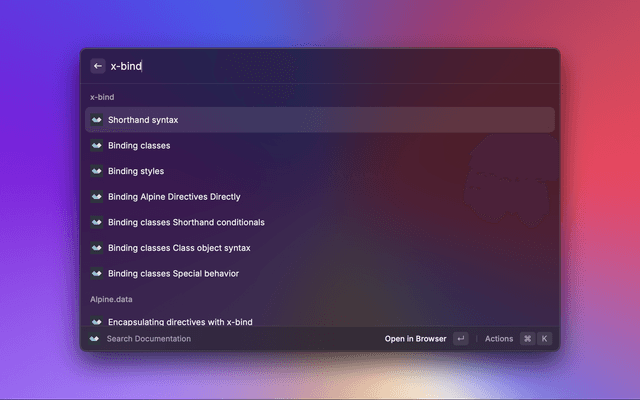Click the Open in Browser button
Viewport: 640px width, 400px height.
tap(415, 339)
